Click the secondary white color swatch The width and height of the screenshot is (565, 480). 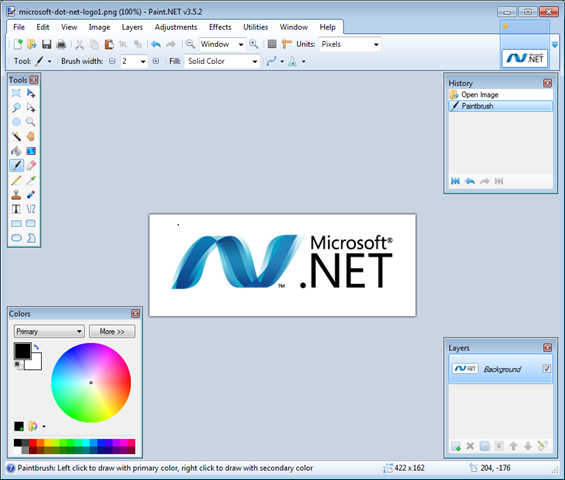[x=35, y=364]
